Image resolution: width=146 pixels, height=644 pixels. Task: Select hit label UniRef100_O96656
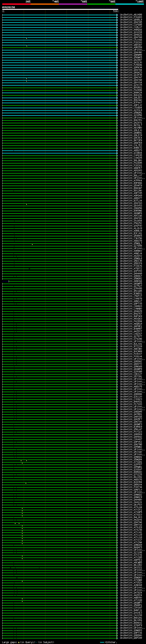(131, 208)
